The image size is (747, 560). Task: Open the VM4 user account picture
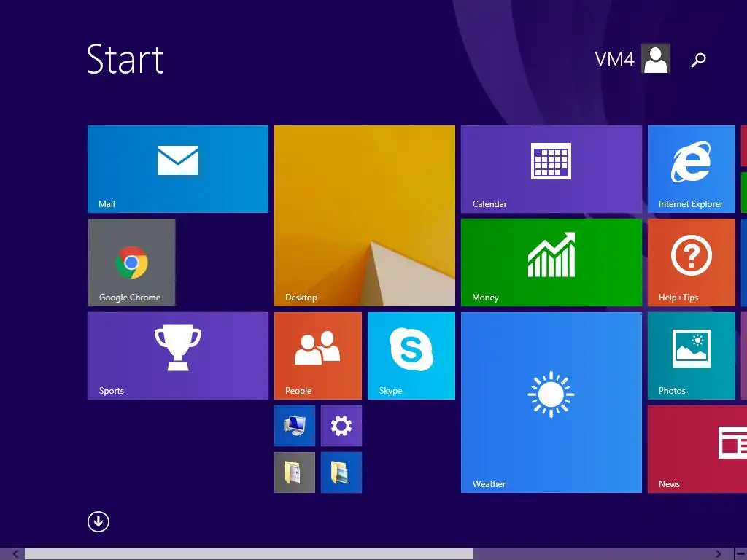[656, 58]
